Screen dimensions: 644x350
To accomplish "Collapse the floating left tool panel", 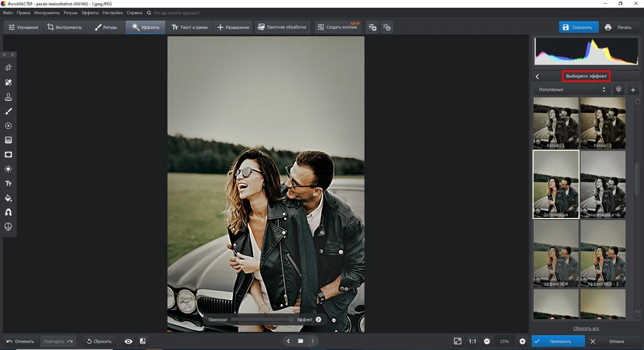I will tap(12, 55).
